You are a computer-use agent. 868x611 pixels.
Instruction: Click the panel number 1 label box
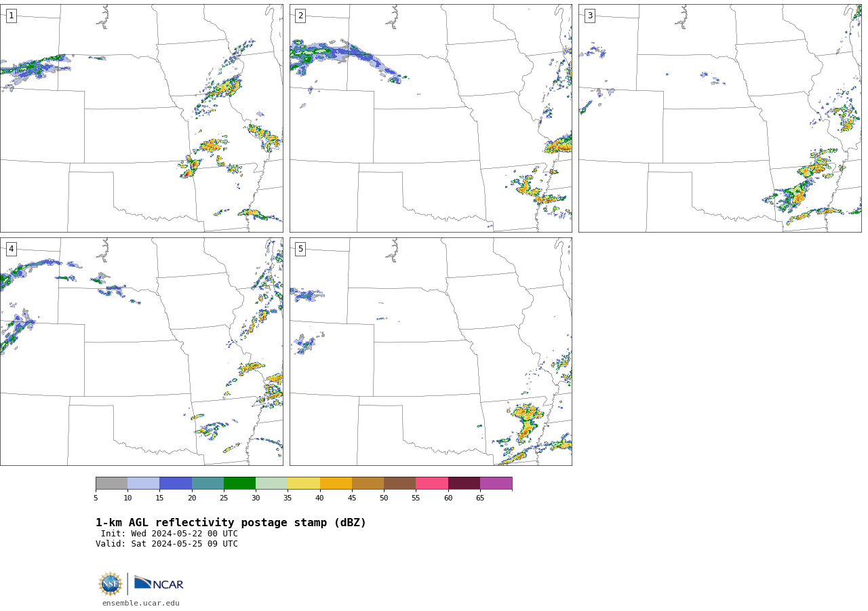(11, 16)
